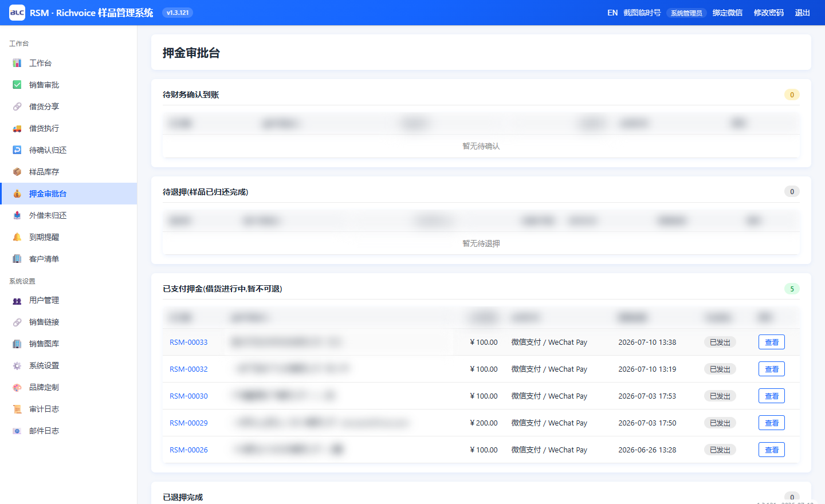Image resolution: width=825 pixels, height=504 pixels.
Task: Click ¥ 200.00 amount for RSM-00029
Action: point(484,423)
